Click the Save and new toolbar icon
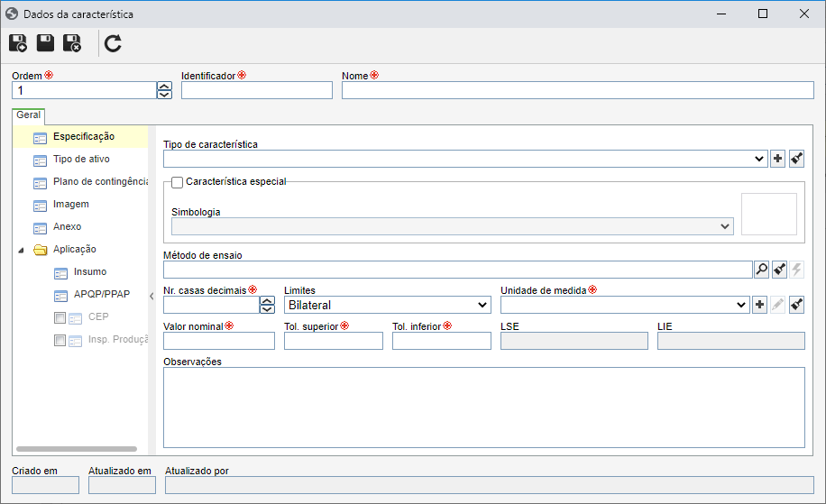 tap(18, 43)
